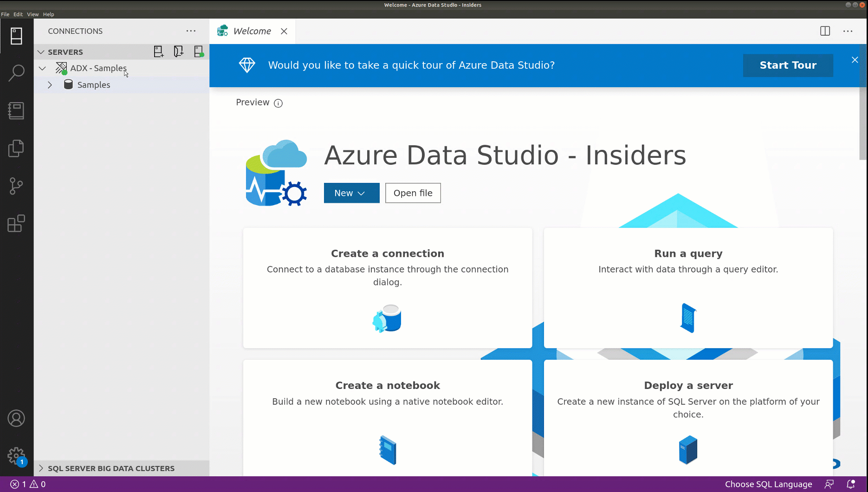Screen dimensions: 868x492
Task: Click the Start Tour button
Action: (x=788, y=65)
